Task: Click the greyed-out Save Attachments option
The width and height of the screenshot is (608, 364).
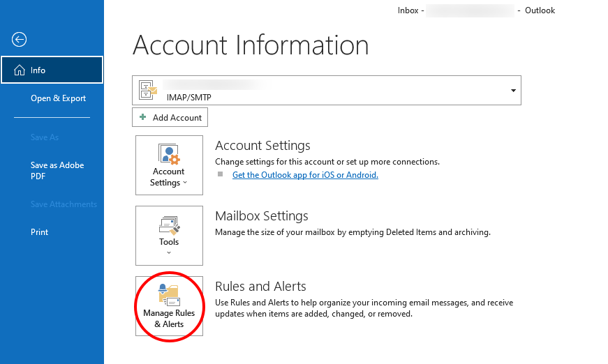Action: [64, 204]
